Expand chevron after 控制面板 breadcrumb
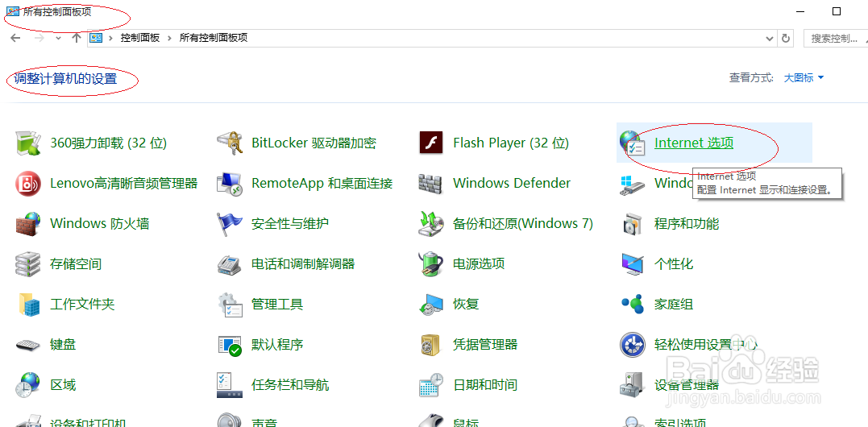The image size is (868, 427). tap(169, 38)
